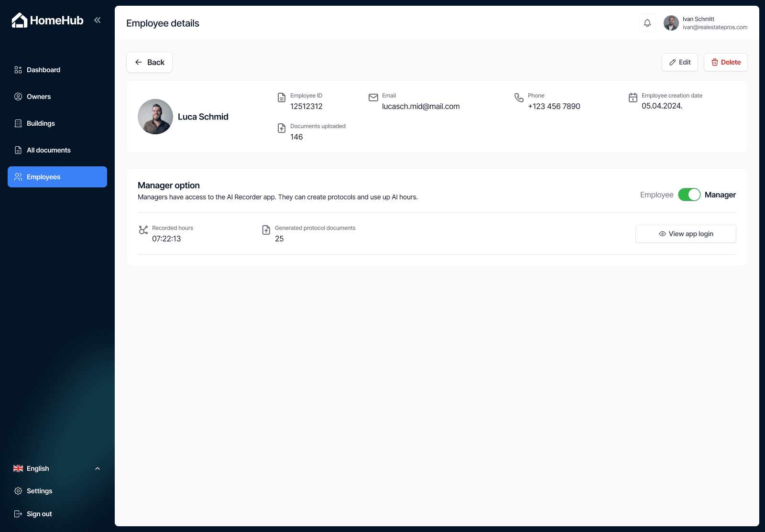The image size is (765, 532).
Task: Click the Manager option heading
Action: (x=169, y=185)
